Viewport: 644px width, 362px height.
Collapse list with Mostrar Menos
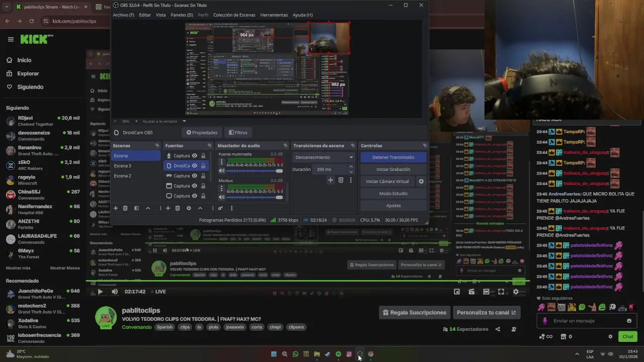tap(65, 268)
